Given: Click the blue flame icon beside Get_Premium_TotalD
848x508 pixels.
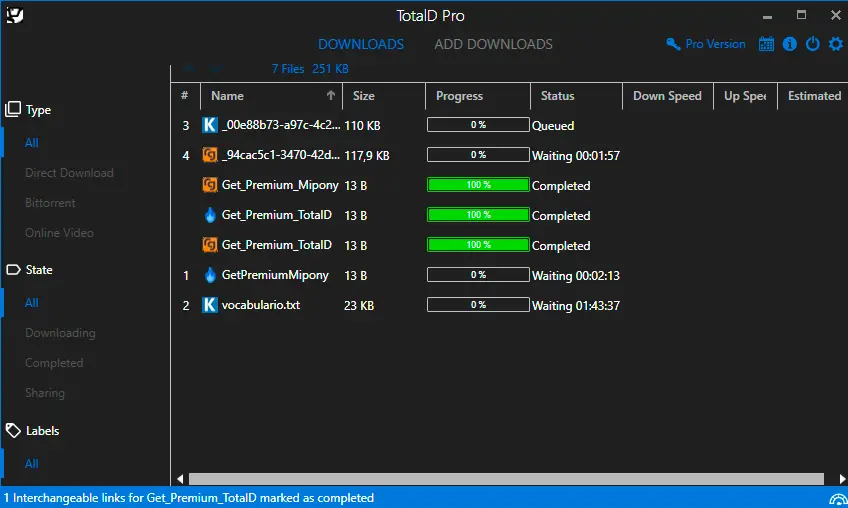Looking at the screenshot, I should (x=210, y=215).
